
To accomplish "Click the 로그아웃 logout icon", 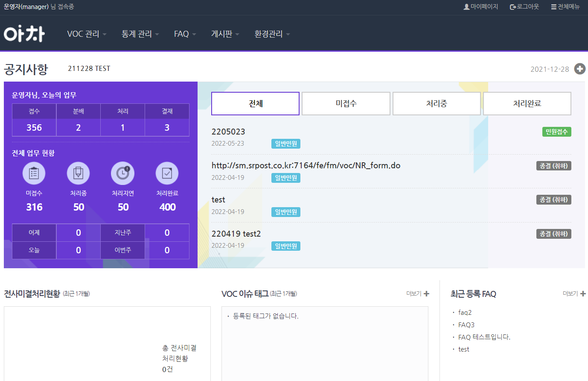I will coord(512,7).
